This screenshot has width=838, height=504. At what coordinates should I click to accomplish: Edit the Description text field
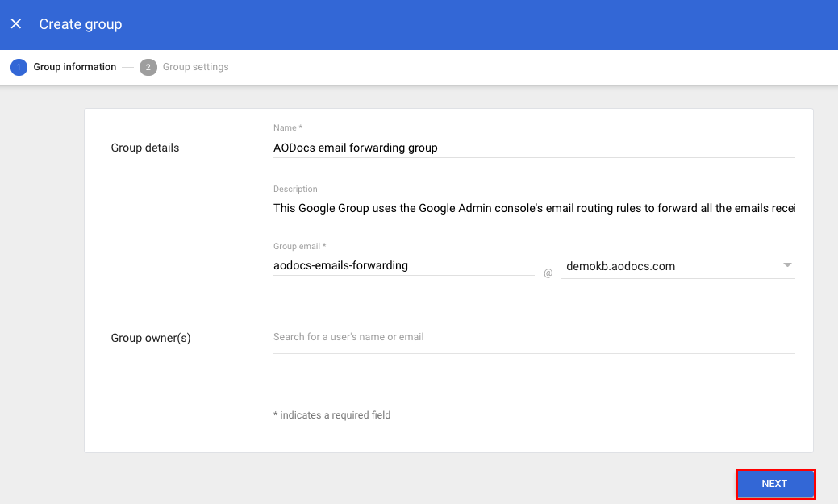coord(534,208)
